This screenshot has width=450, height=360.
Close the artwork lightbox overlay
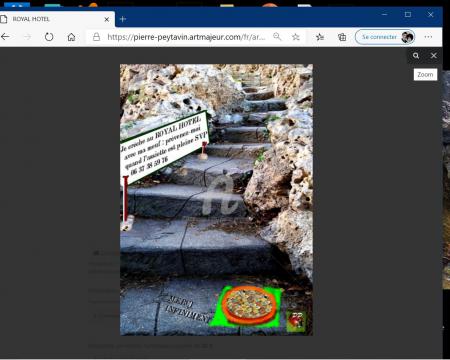pos(434,56)
